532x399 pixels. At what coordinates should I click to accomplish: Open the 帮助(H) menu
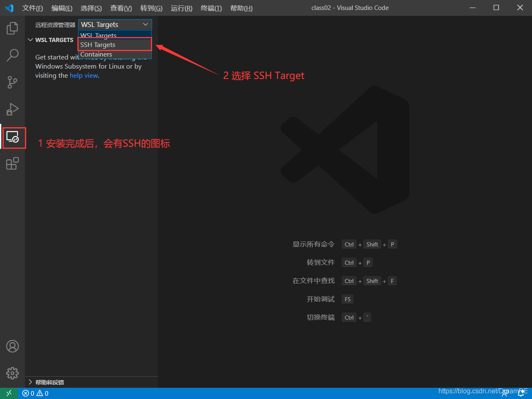click(x=241, y=8)
